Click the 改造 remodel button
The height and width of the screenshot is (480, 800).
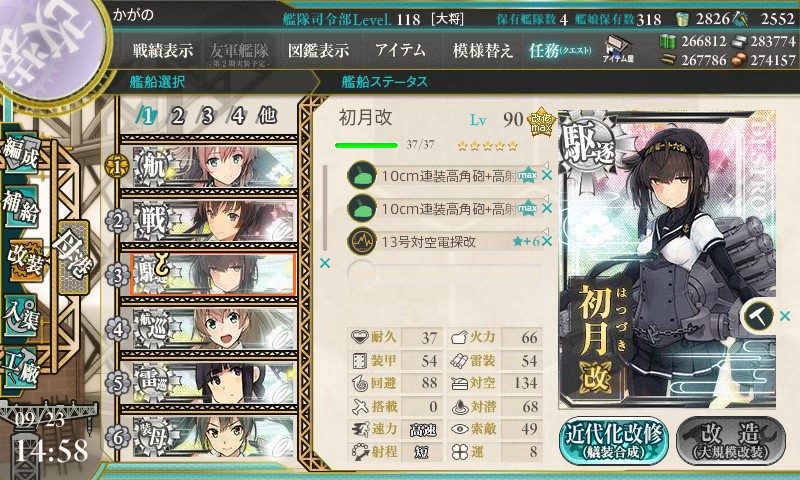click(x=731, y=440)
